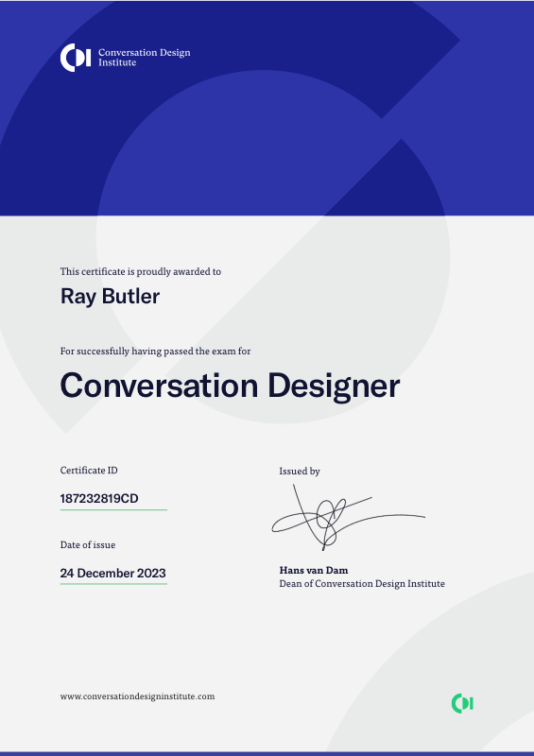534x756 pixels.
Task: Click 'This certificate is proudly awarded to'
Action: (141, 271)
